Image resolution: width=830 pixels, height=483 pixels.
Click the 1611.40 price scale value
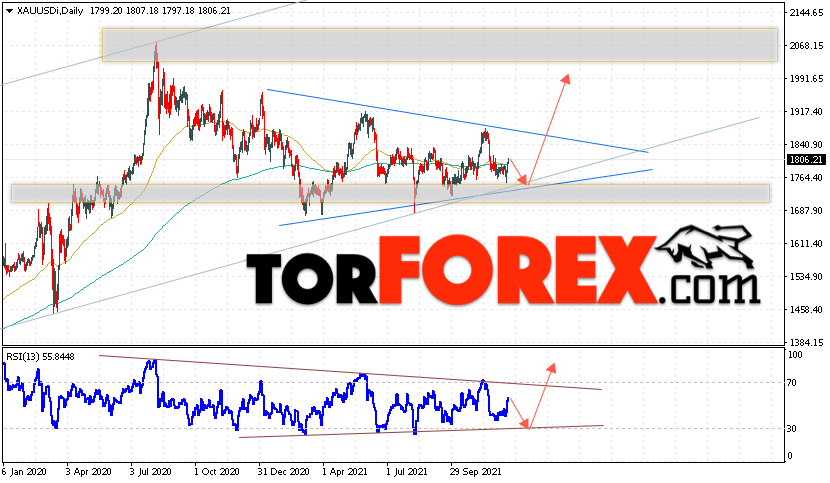[x=806, y=244]
